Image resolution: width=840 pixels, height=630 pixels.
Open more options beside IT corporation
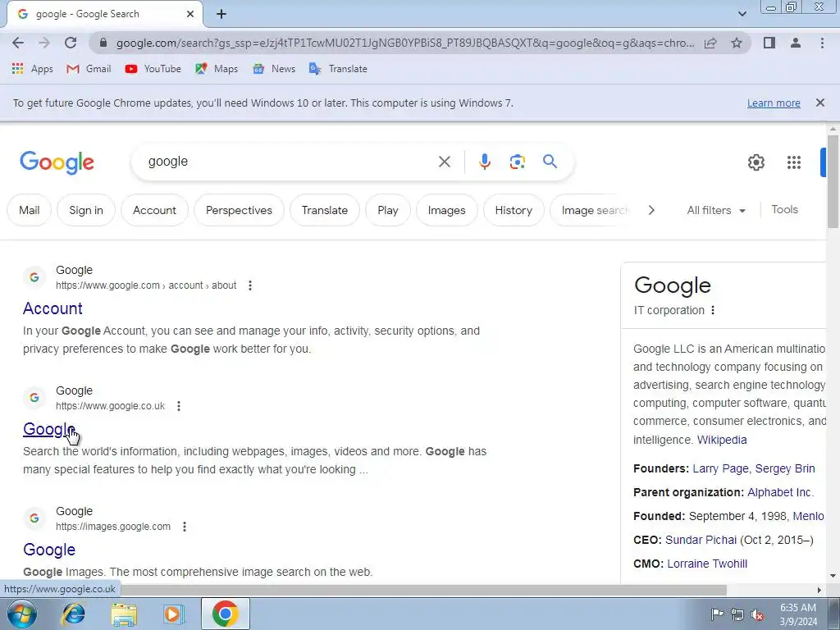coord(713,310)
